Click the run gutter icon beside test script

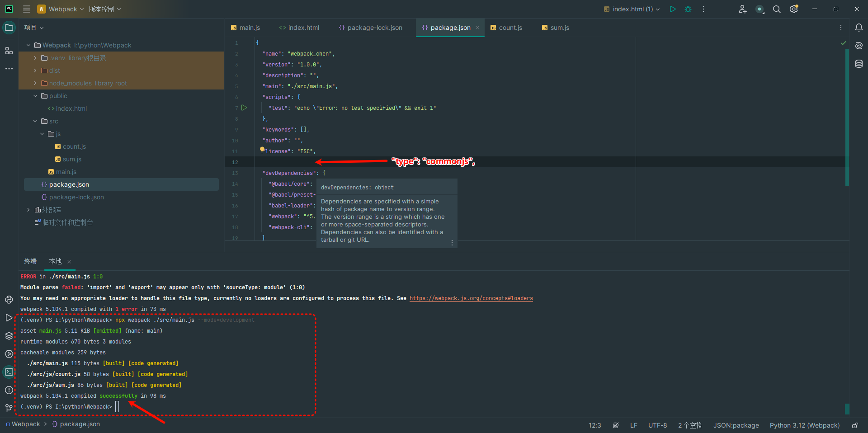(244, 108)
